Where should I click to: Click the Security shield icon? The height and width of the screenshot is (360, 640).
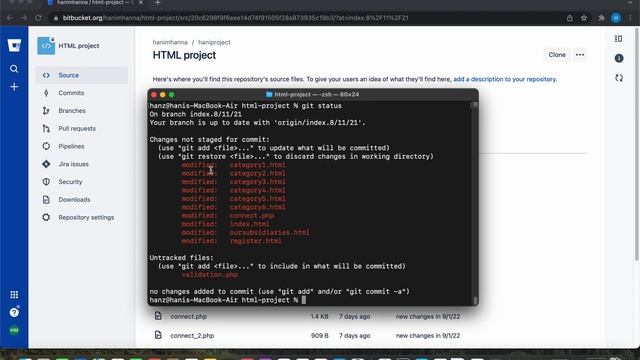pyautogui.click(x=46, y=182)
